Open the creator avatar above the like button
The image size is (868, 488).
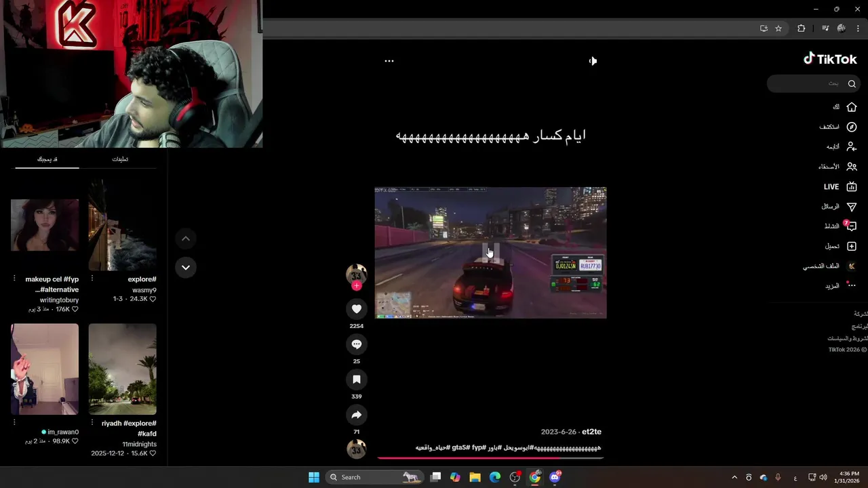[x=357, y=274]
